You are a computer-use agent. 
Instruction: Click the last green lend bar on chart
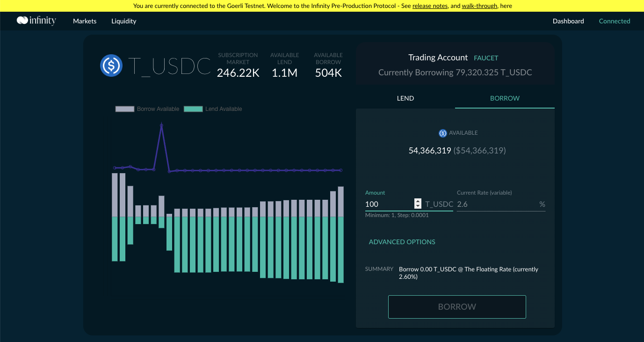click(341, 250)
